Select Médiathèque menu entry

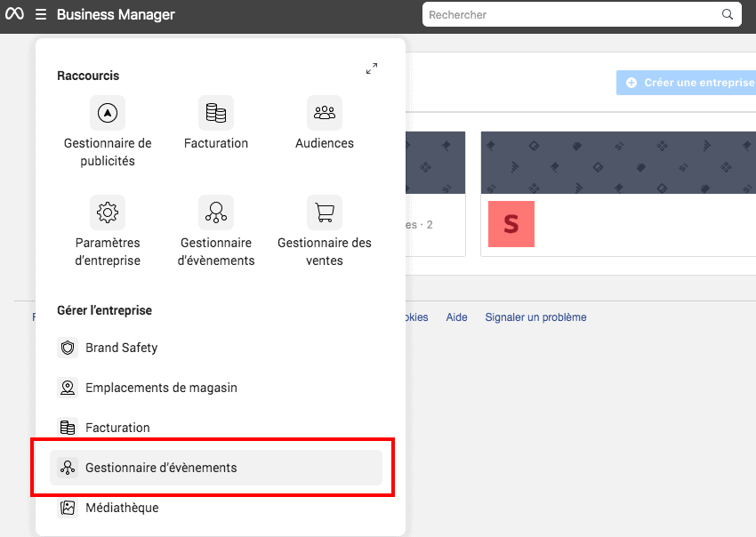pyautogui.click(x=216, y=508)
